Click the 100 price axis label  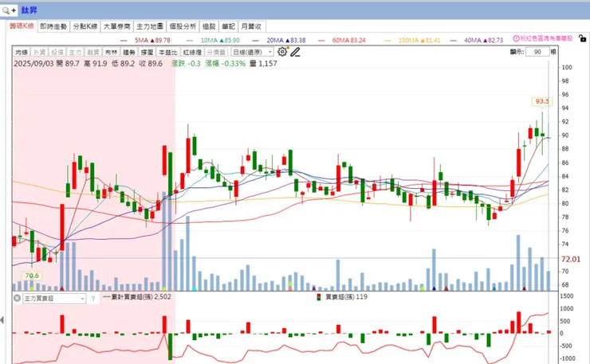[x=567, y=68]
